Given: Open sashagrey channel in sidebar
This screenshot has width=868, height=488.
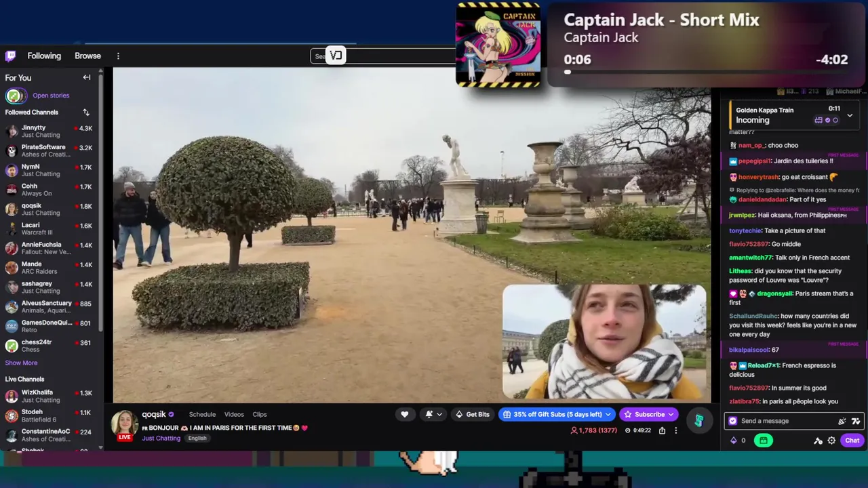Looking at the screenshot, I should [49, 287].
